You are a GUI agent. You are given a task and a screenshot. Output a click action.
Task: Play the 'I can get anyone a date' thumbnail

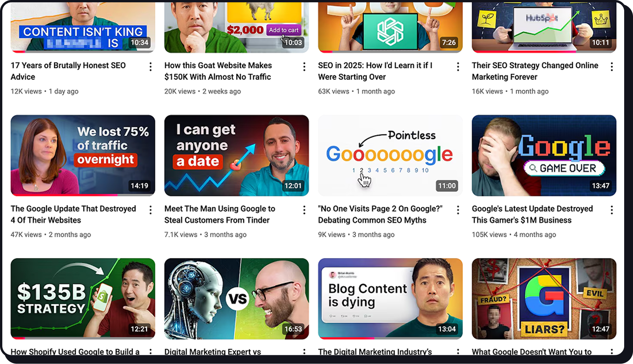point(237,156)
